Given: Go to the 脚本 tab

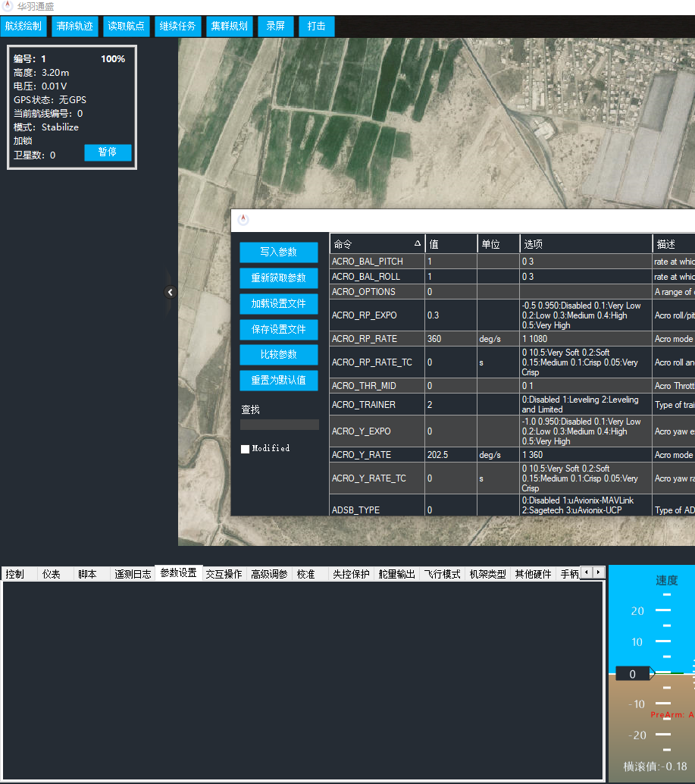Looking at the screenshot, I should 92,574.
